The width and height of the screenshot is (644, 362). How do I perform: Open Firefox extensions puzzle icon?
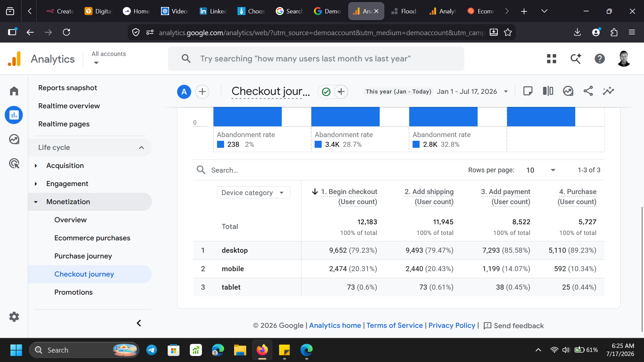(x=614, y=32)
